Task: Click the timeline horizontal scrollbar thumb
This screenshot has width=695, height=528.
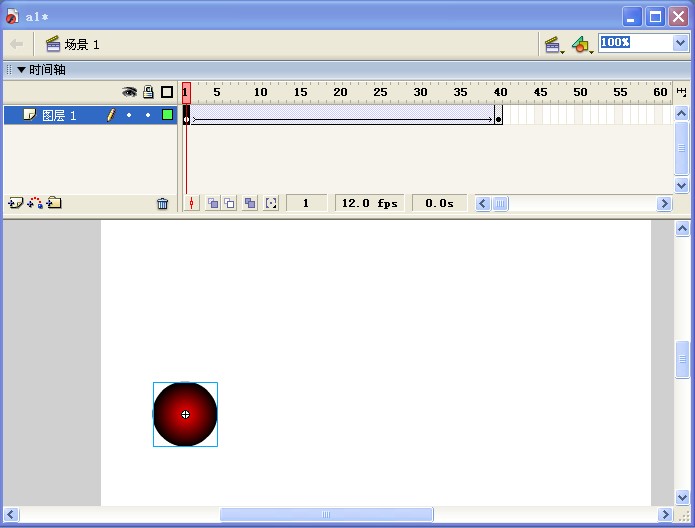Action: point(500,203)
